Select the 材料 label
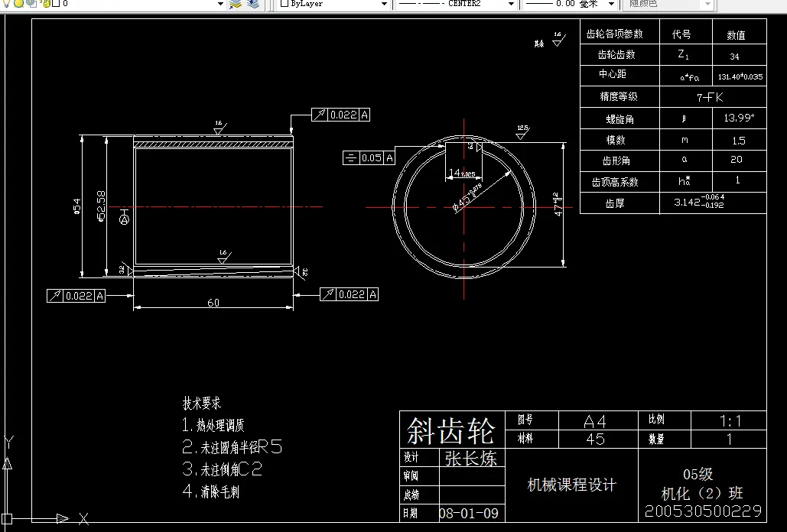Screen dimensions: 787x532 [x=525, y=439]
